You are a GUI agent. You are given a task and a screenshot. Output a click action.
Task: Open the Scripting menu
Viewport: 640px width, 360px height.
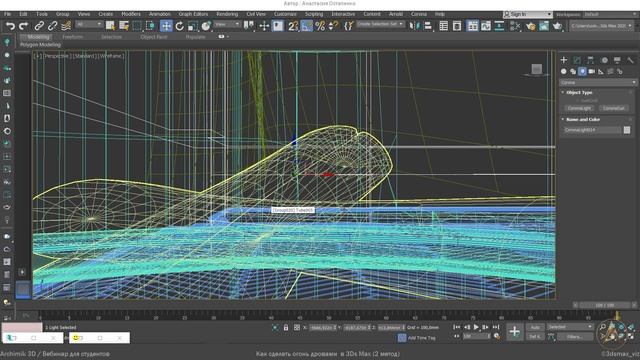click(314, 14)
